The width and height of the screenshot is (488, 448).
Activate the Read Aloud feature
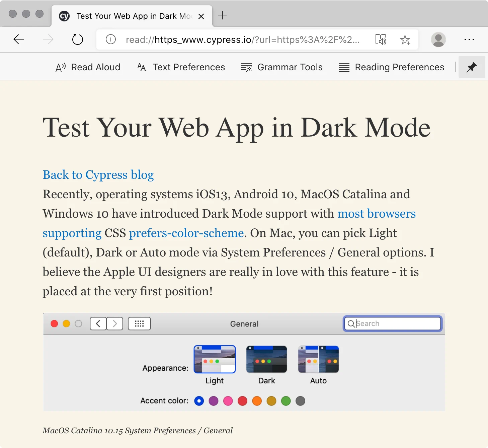(88, 67)
